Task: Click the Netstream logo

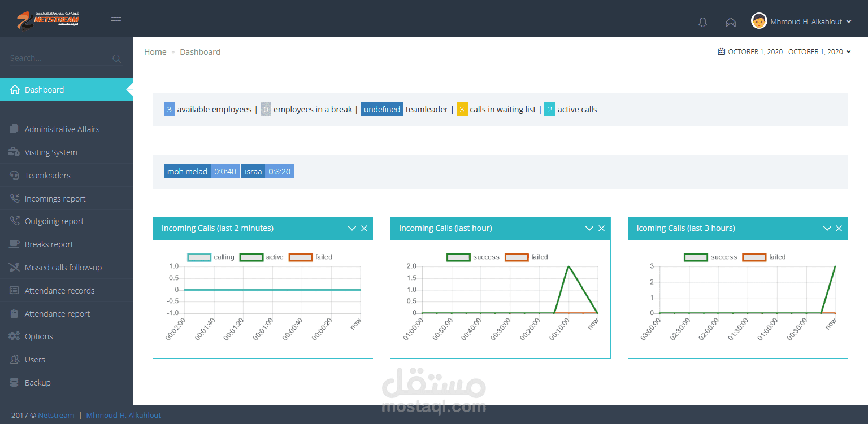Action: click(48, 20)
